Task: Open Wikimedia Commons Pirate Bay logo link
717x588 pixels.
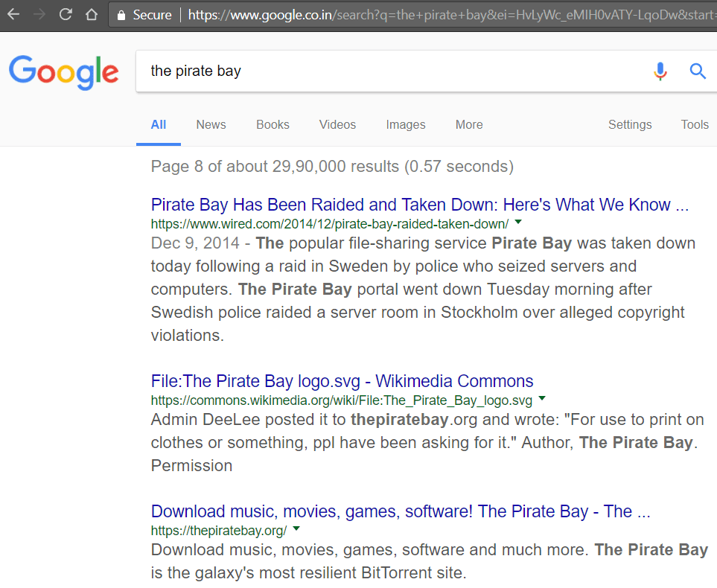Action: tap(342, 381)
